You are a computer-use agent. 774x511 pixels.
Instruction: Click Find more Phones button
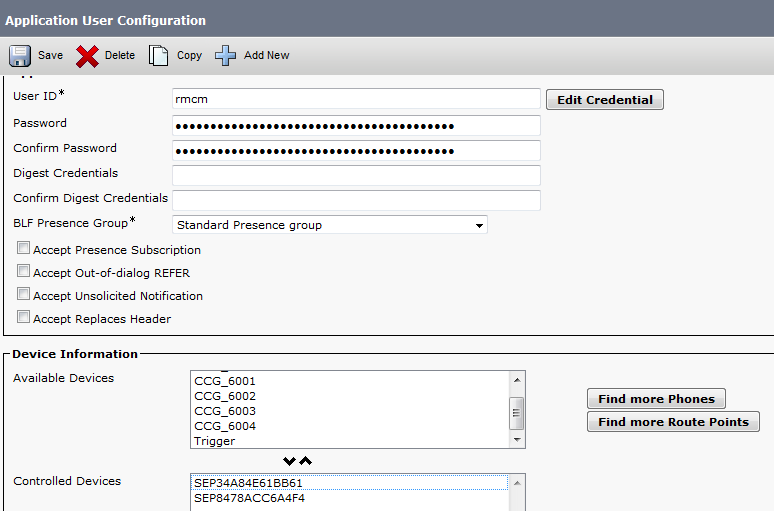click(656, 399)
